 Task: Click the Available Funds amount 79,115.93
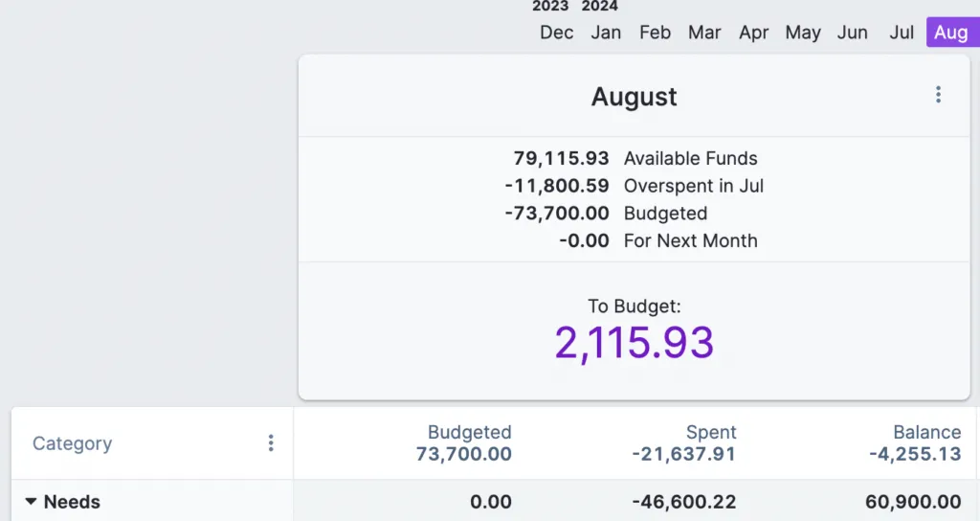click(x=561, y=159)
